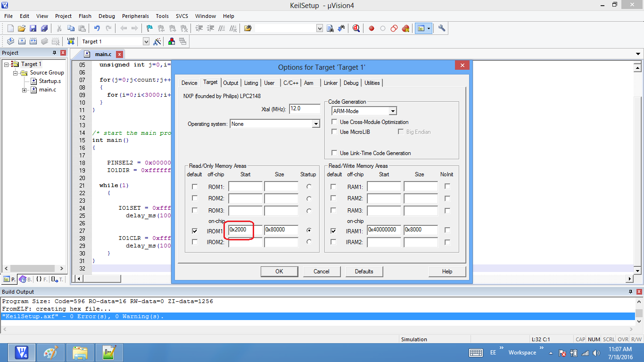Screen dimensions: 644x362
Task: Click the Save file toolbar icon
Action: click(33, 28)
